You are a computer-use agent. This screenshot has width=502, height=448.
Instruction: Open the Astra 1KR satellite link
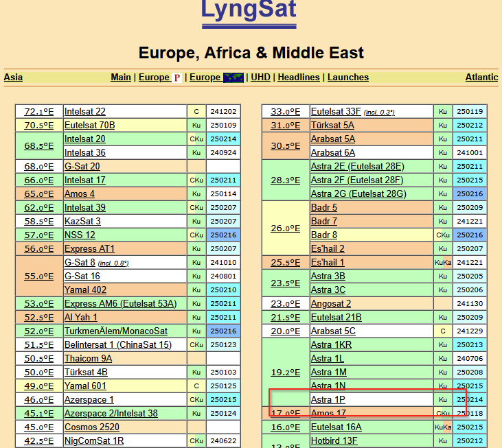coord(332,345)
